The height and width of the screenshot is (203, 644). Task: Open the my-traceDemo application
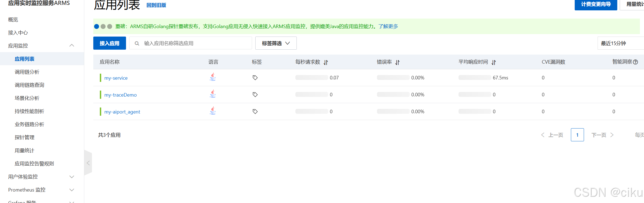point(121,95)
